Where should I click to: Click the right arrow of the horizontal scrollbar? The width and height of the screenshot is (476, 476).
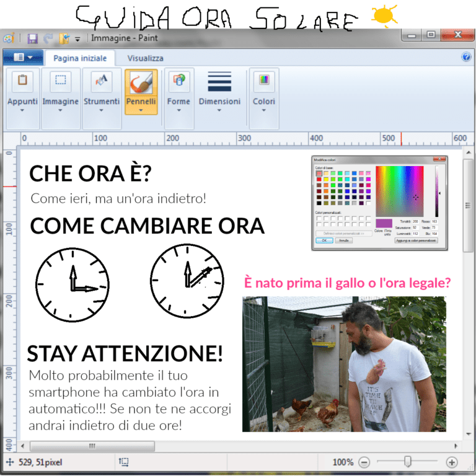click(457, 446)
